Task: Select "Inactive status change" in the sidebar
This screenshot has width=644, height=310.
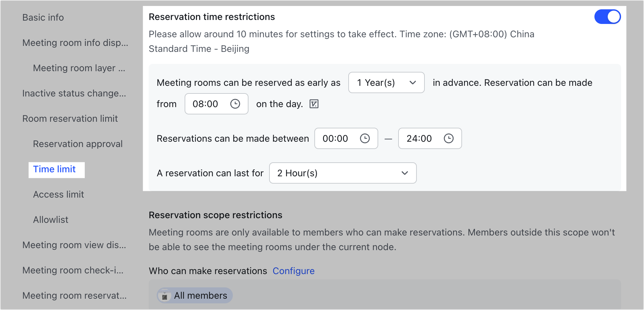Action: click(x=74, y=93)
